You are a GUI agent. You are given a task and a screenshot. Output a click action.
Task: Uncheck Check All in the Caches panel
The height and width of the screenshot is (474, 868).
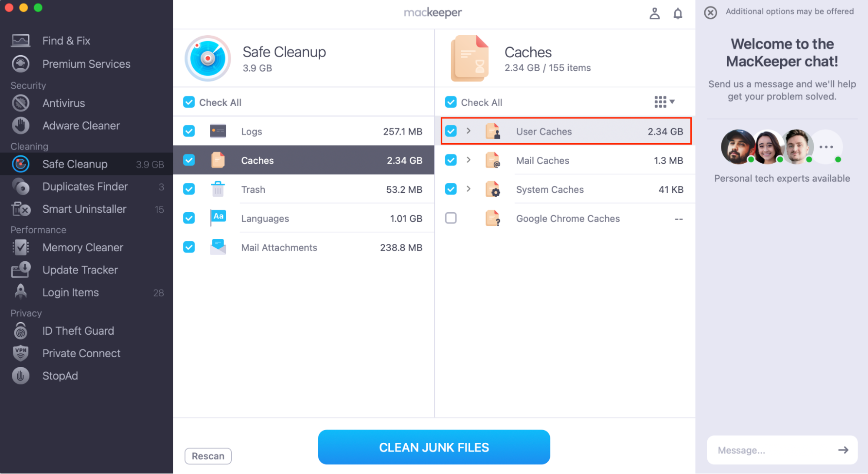point(451,102)
